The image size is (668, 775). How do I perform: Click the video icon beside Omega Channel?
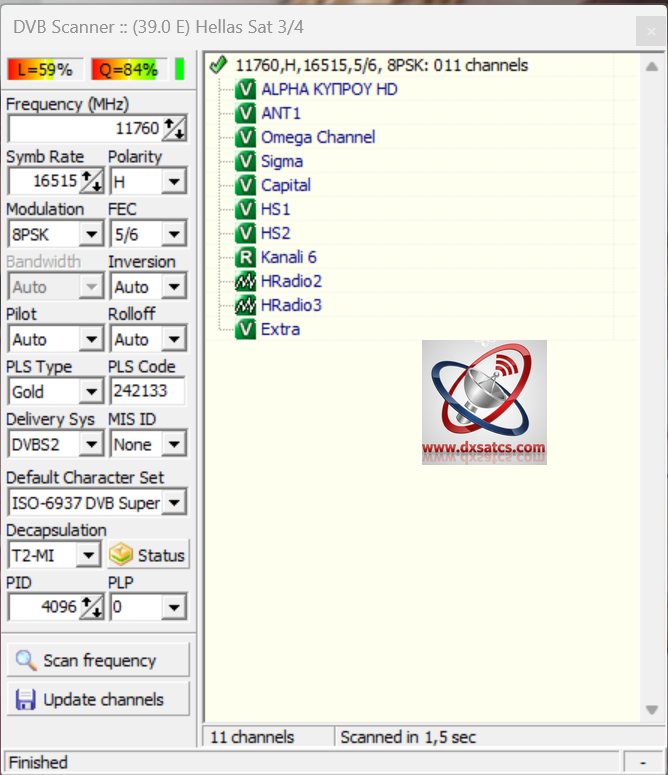click(x=245, y=137)
